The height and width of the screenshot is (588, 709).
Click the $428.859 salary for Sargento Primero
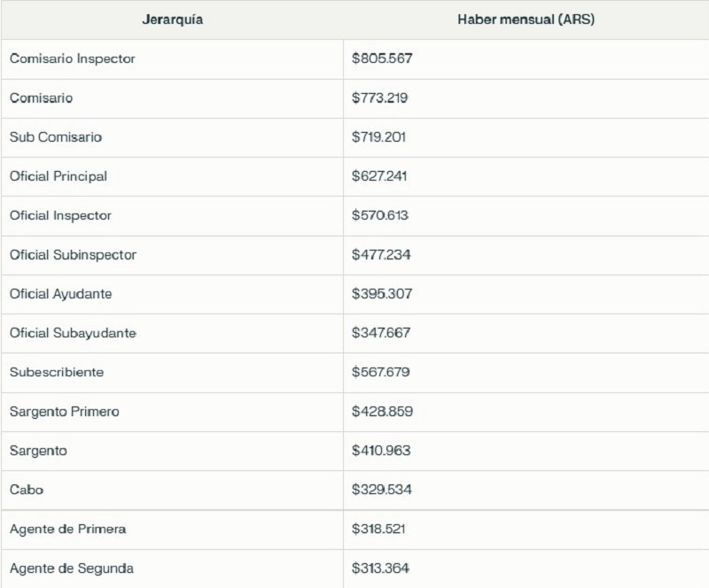(x=382, y=412)
